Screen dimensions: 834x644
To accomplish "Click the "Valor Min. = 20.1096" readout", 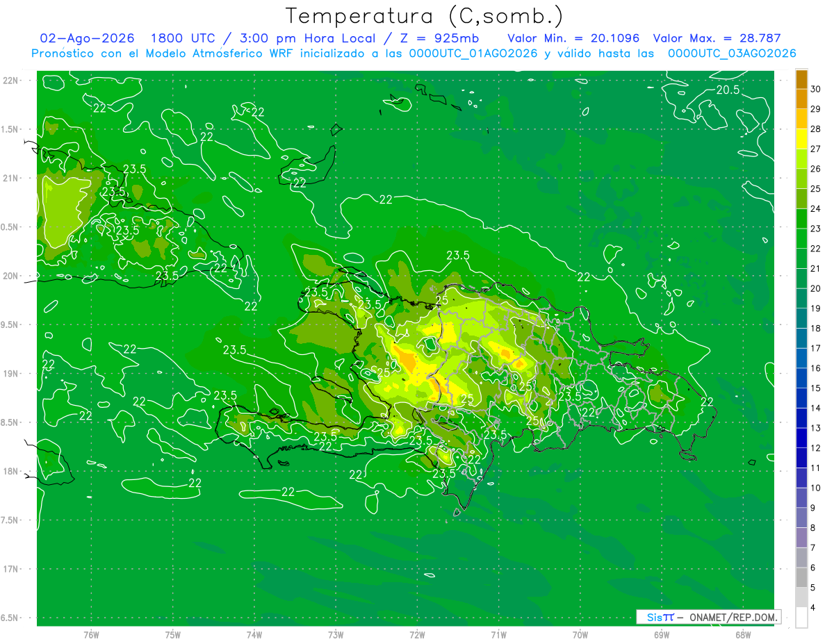I will pos(574,38).
